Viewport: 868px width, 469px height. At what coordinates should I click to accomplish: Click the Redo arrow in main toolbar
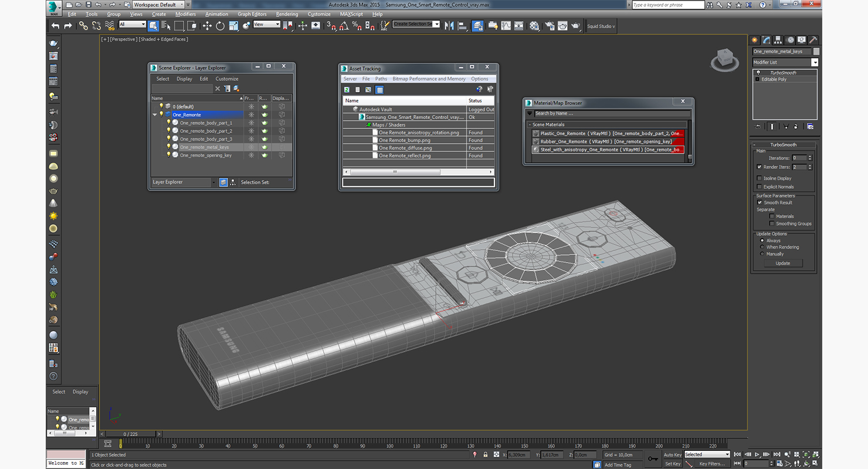(x=68, y=26)
